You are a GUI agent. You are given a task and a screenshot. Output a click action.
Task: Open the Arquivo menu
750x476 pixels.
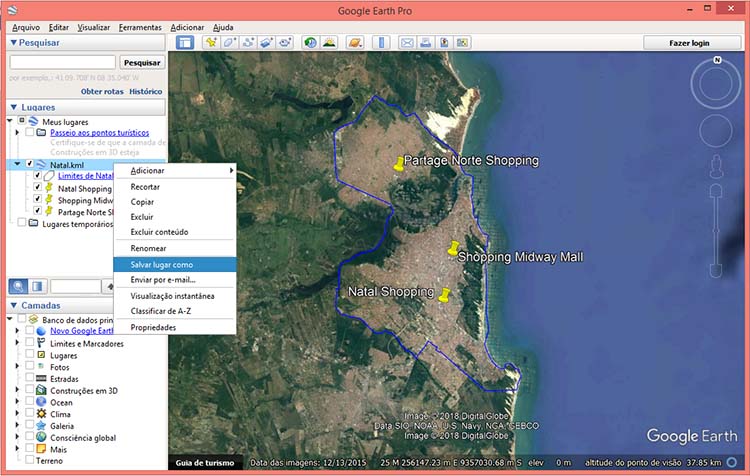point(26,27)
